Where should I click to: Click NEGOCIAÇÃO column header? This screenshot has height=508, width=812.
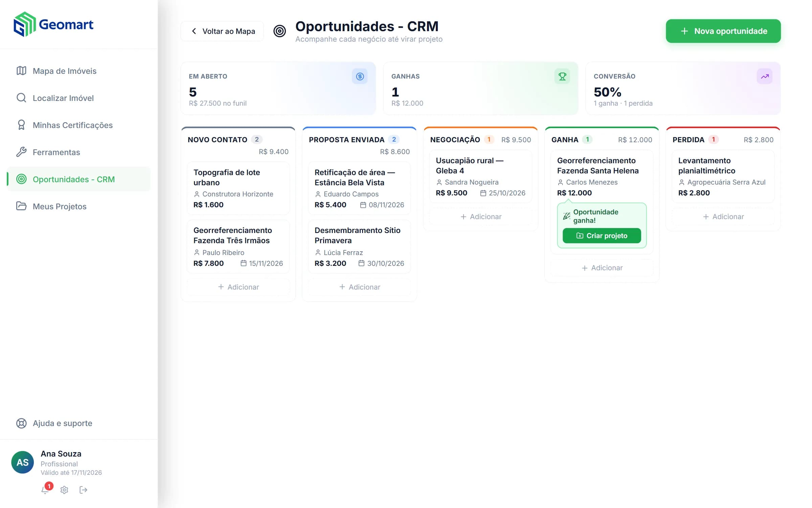coord(455,140)
